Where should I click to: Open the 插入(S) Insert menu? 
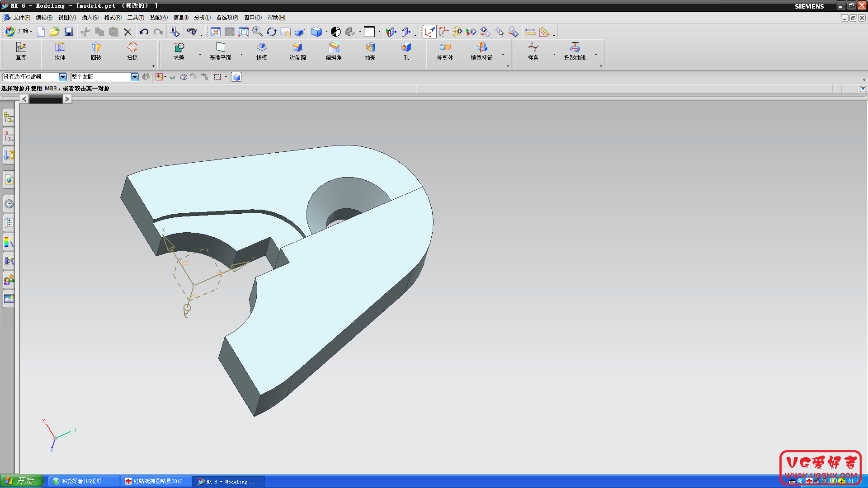coord(90,18)
